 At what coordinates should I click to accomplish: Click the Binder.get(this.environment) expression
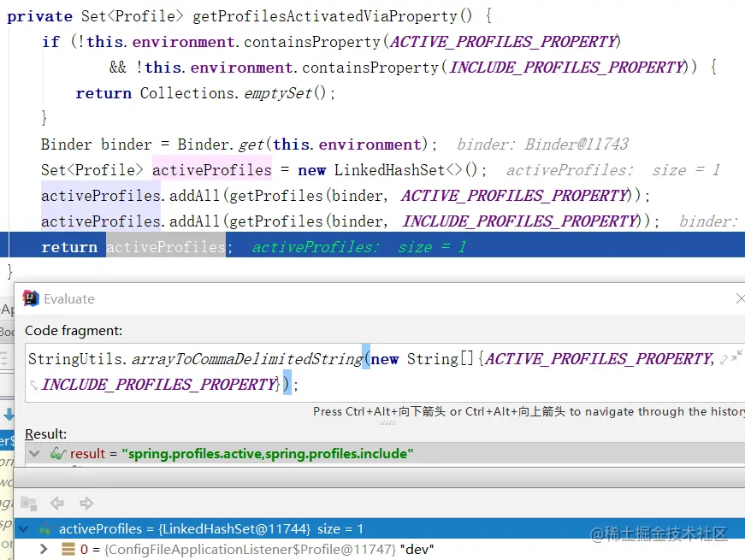pyautogui.click(x=303, y=144)
